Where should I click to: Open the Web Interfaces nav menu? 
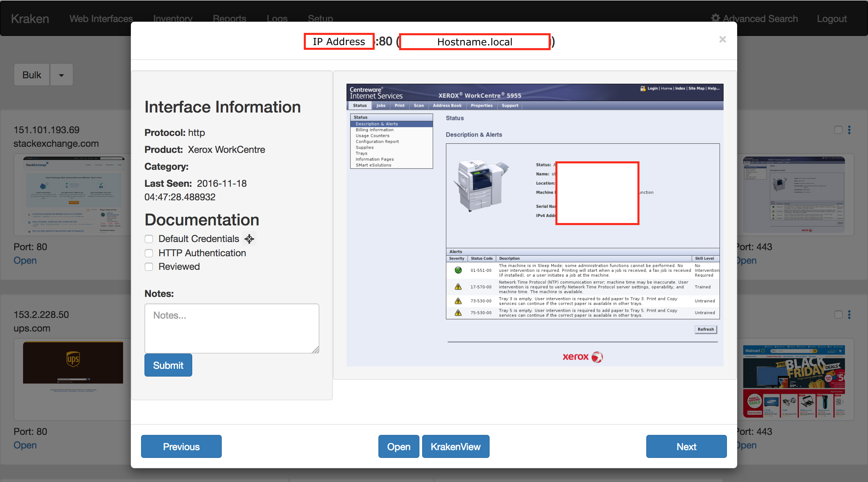tap(101, 19)
